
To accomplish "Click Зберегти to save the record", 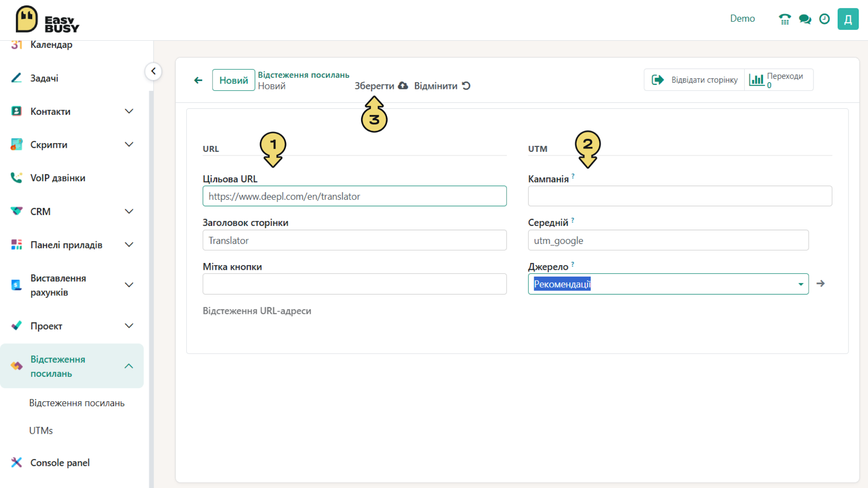I will coord(381,86).
